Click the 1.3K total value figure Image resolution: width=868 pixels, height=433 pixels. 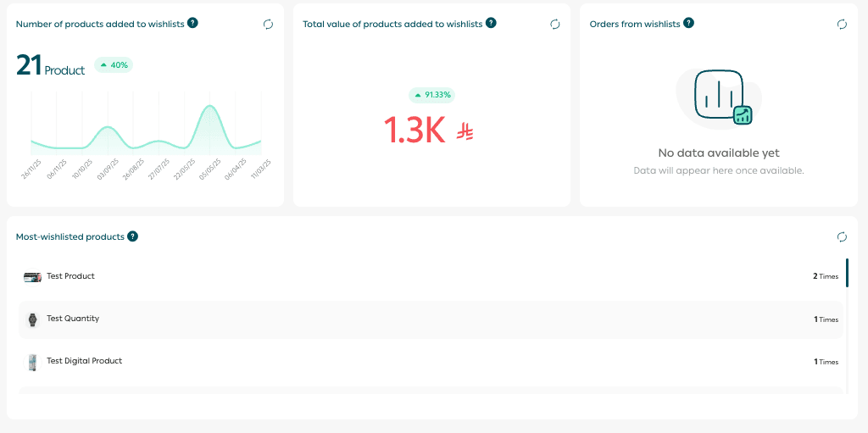tap(415, 130)
